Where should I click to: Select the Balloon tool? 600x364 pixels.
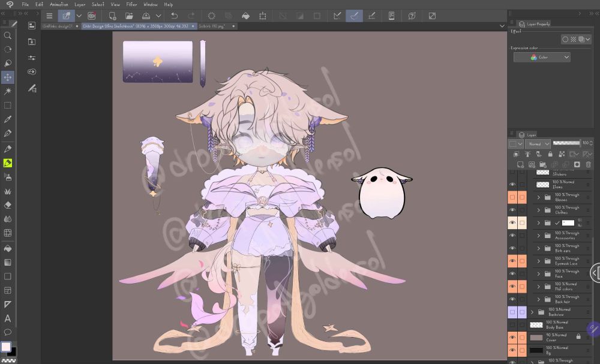tap(7, 332)
